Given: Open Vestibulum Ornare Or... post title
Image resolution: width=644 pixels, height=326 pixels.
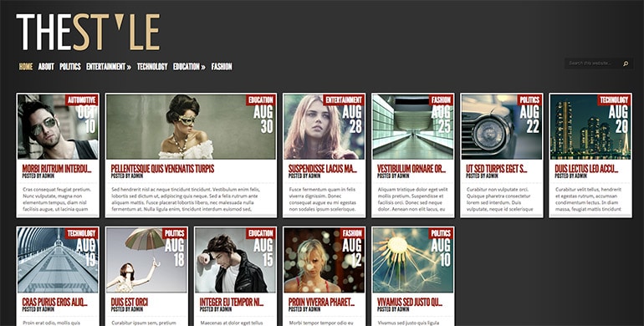Looking at the screenshot, I should click(411, 169).
